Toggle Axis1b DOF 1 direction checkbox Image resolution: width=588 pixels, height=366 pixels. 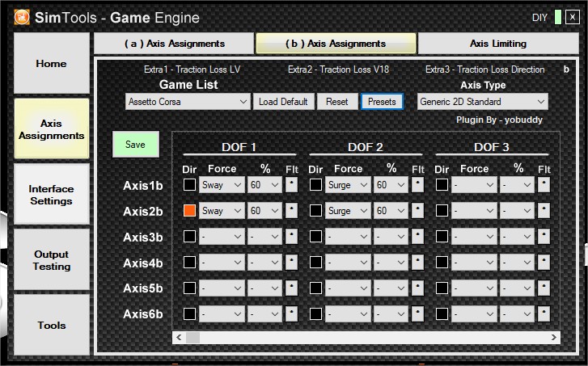coord(189,185)
